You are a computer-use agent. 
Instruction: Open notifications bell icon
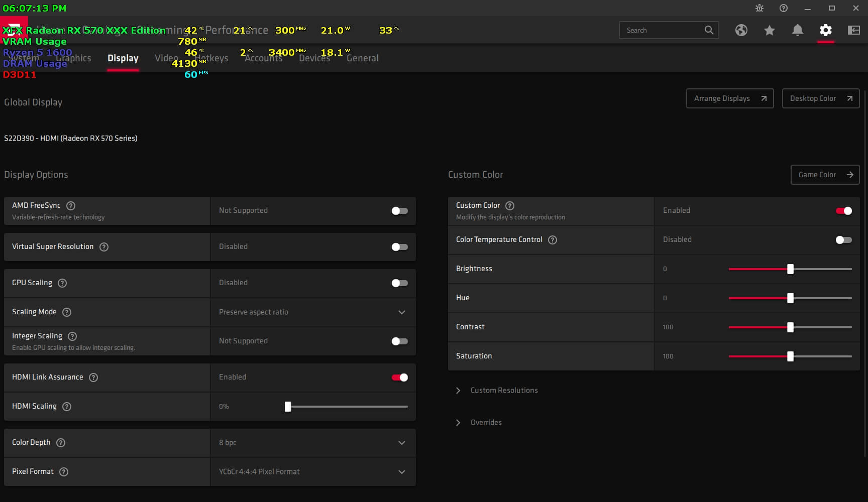pyautogui.click(x=797, y=30)
